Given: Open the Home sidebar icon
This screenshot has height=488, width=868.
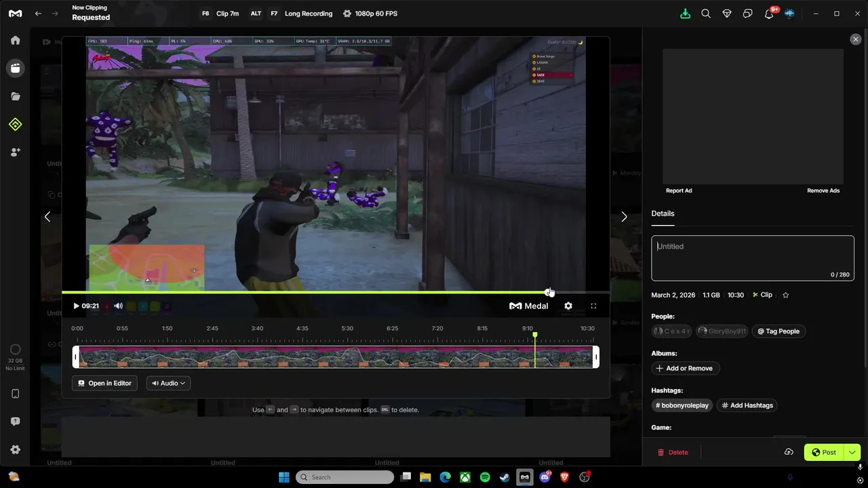Looking at the screenshot, I should click(x=15, y=40).
